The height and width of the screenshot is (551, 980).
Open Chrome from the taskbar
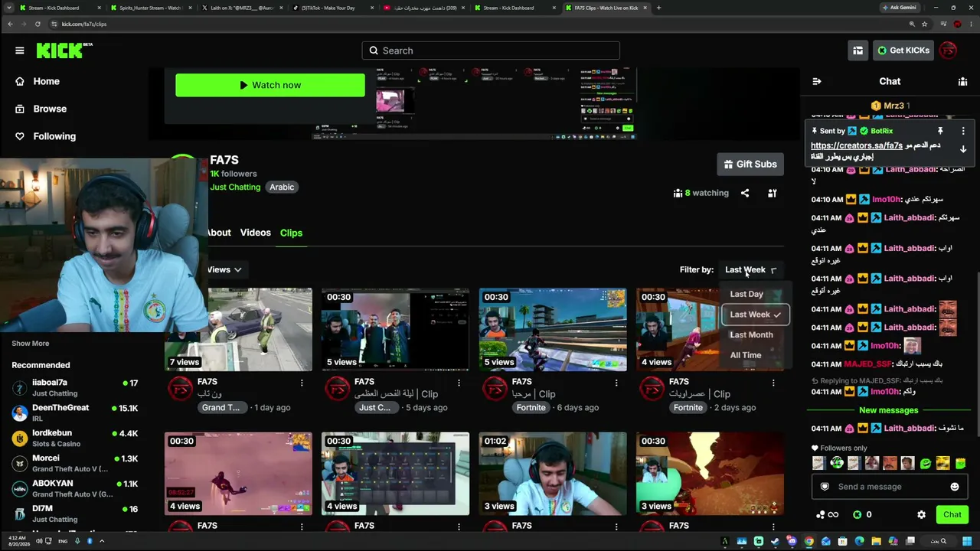pos(808,542)
